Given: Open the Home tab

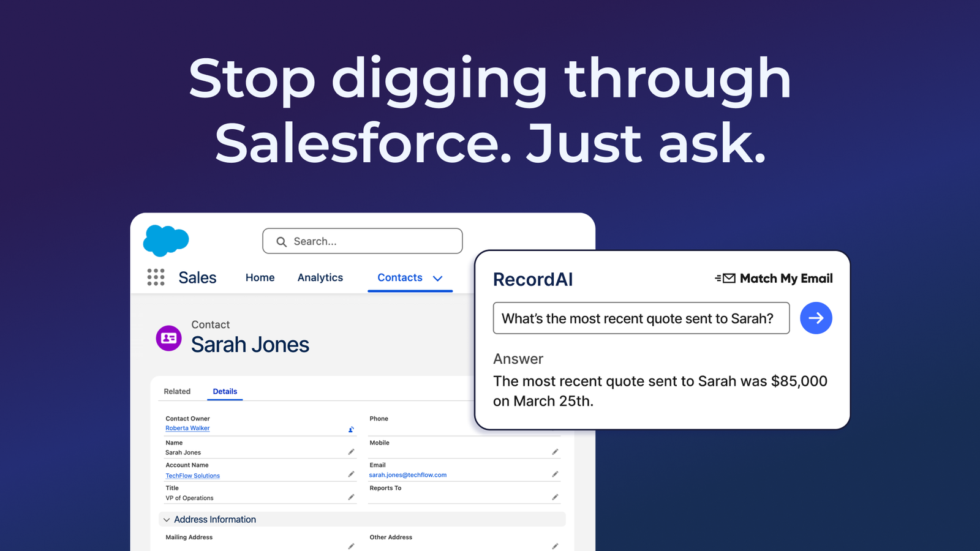Looking at the screenshot, I should [x=260, y=277].
